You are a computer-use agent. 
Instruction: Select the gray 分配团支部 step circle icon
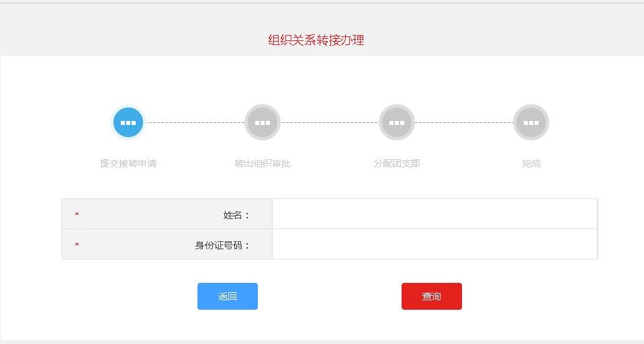pyautogui.click(x=397, y=123)
